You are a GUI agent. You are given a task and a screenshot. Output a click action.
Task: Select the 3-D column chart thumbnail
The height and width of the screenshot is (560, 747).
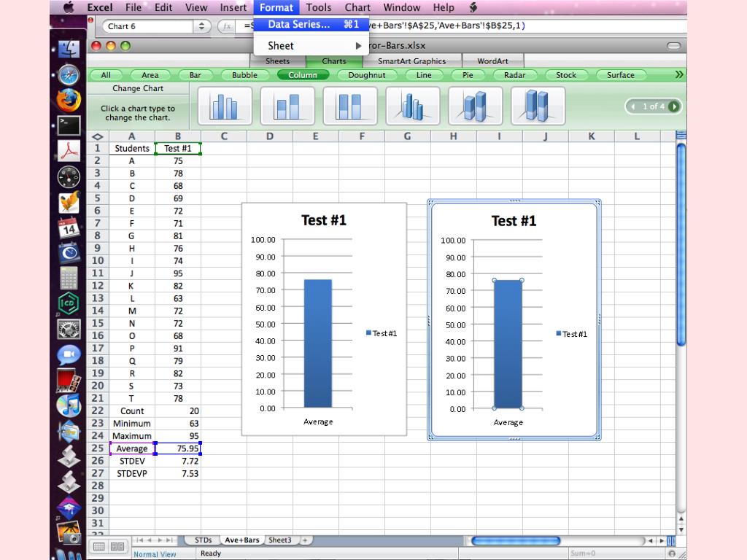tap(413, 106)
